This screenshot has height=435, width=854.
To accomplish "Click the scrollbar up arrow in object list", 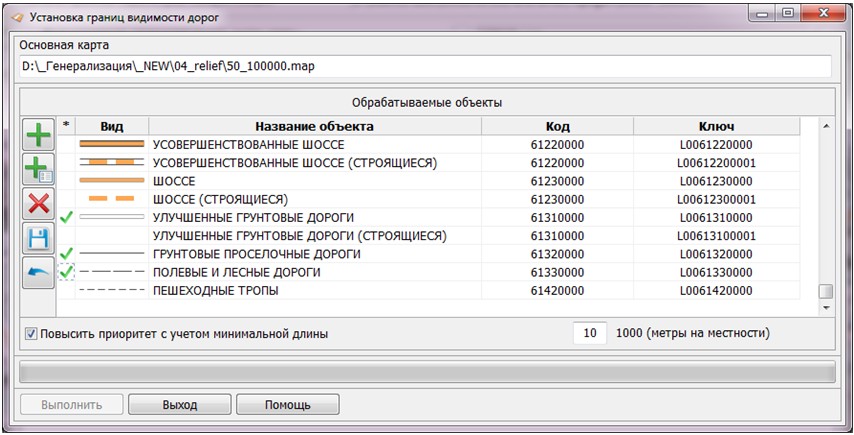I will (825, 126).
